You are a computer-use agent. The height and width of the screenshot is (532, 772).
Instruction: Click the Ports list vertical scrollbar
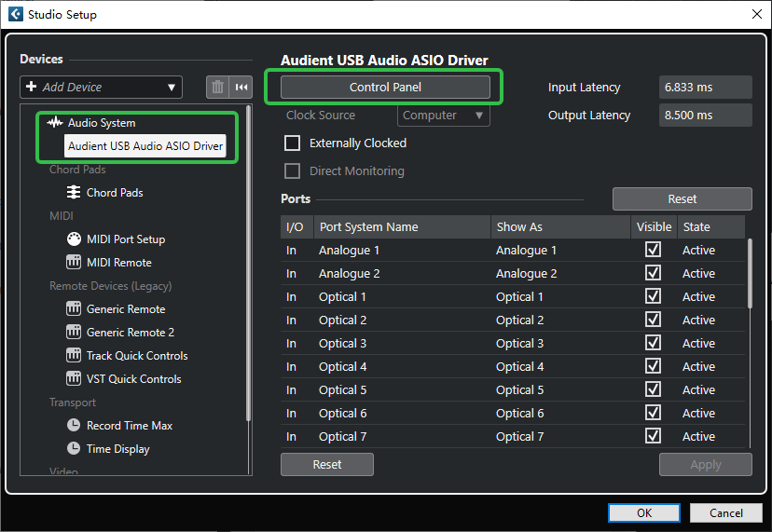750,274
